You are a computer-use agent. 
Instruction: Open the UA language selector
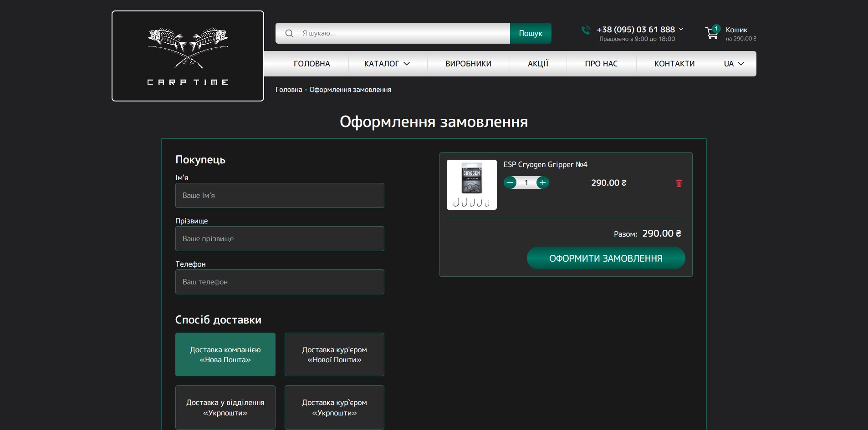[734, 64]
